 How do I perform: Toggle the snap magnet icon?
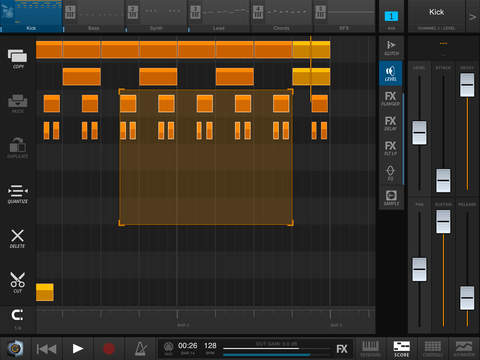click(17, 318)
